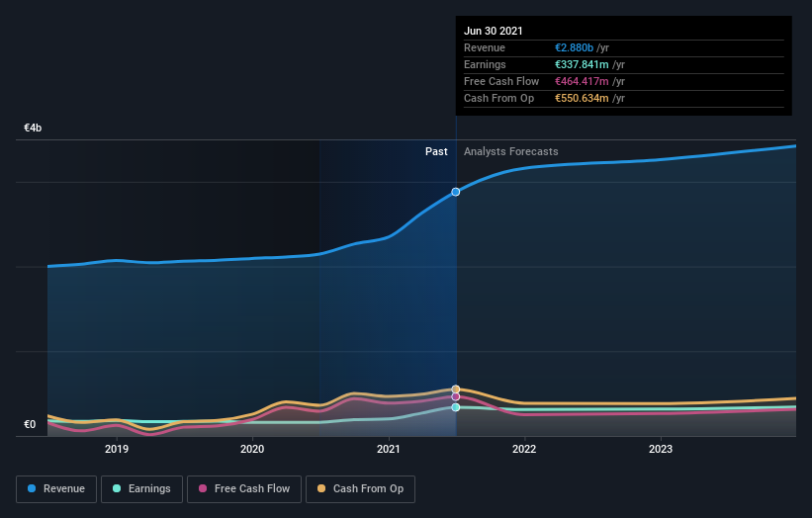The width and height of the screenshot is (812, 518).
Task: Select the 2021 x-axis label
Action: point(389,449)
